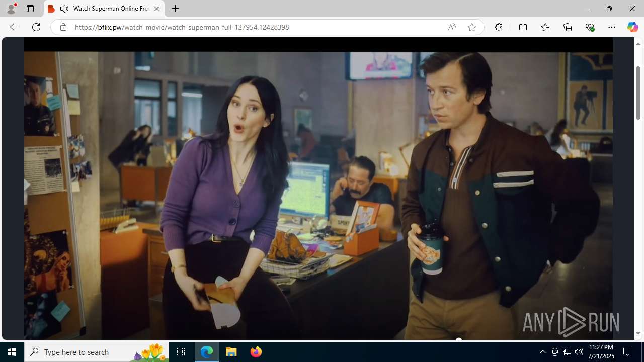This screenshot has width=644, height=362.
Task: Open the notification center icon
Action: 627,352
